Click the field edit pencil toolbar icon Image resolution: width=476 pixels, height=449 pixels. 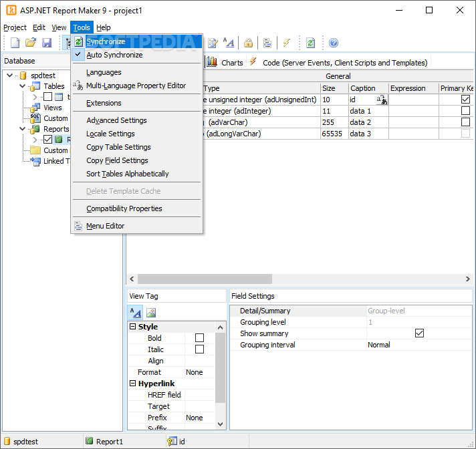point(213,43)
